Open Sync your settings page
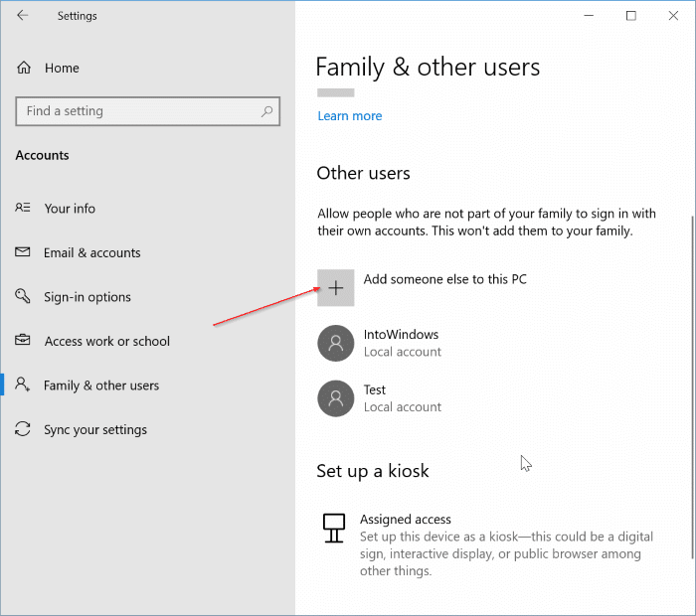 point(95,430)
